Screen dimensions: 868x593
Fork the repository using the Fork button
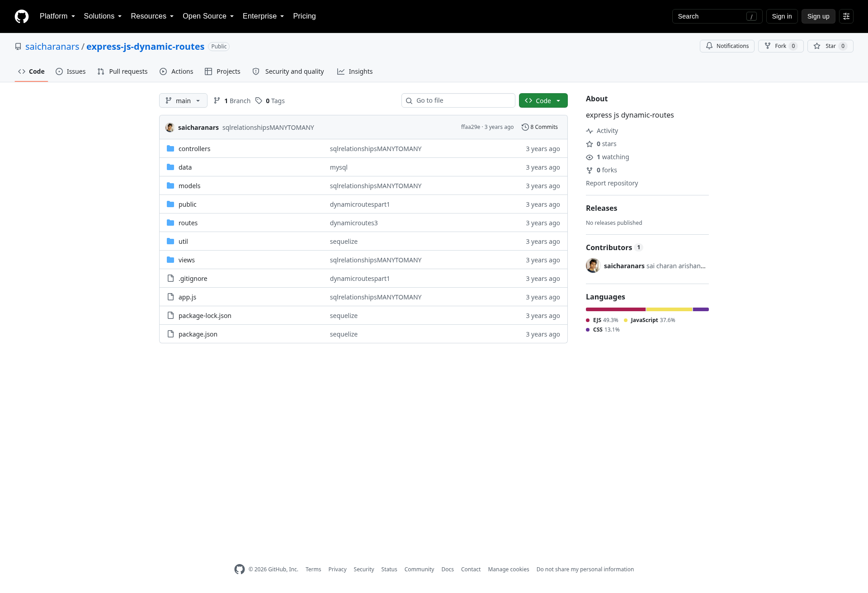(x=781, y=46)
